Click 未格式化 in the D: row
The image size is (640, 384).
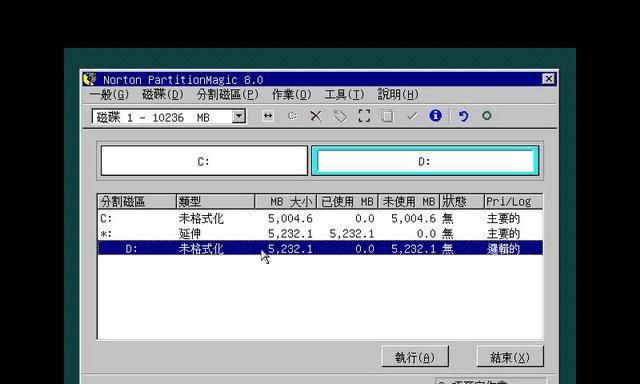pos(201,249)
